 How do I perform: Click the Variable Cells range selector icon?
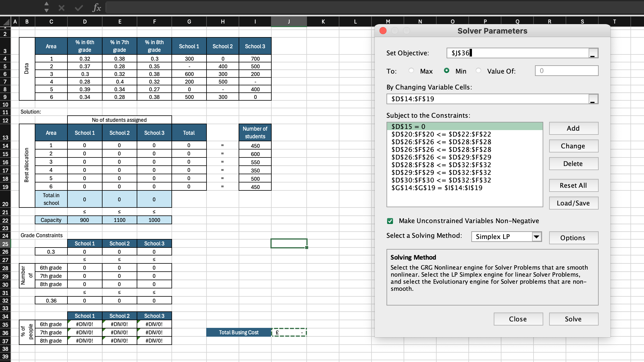593,99
